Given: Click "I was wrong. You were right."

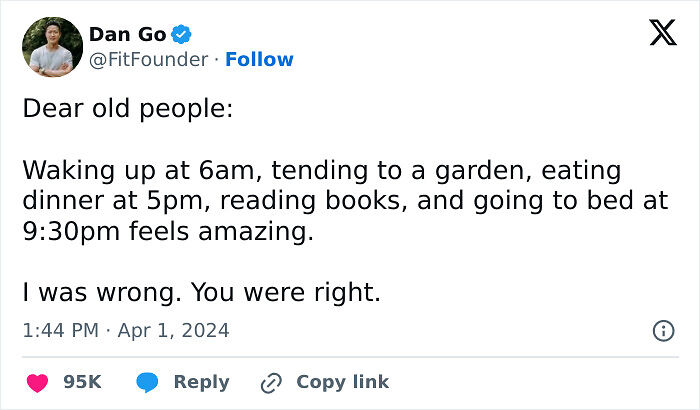Looking at the screenshot, I should click(x=201, y=294).
